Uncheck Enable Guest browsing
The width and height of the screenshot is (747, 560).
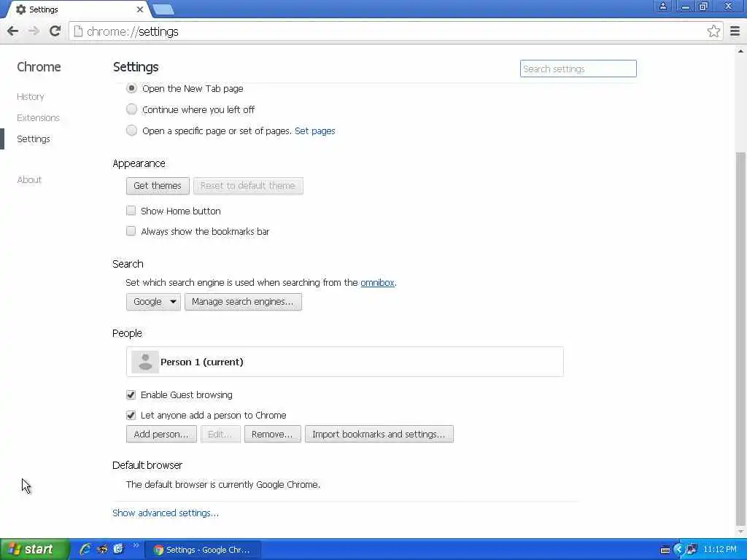click(x=131, y=394)
